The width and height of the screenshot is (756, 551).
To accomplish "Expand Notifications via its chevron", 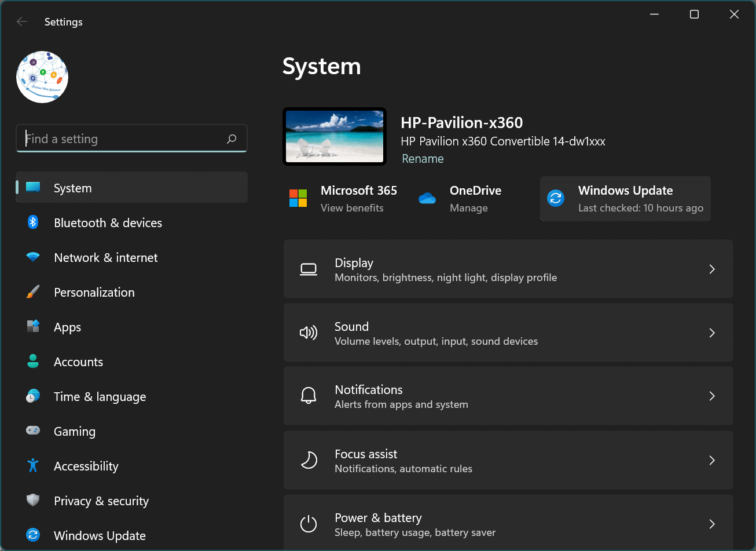I will pyautogui.click(x=712, y=396).
